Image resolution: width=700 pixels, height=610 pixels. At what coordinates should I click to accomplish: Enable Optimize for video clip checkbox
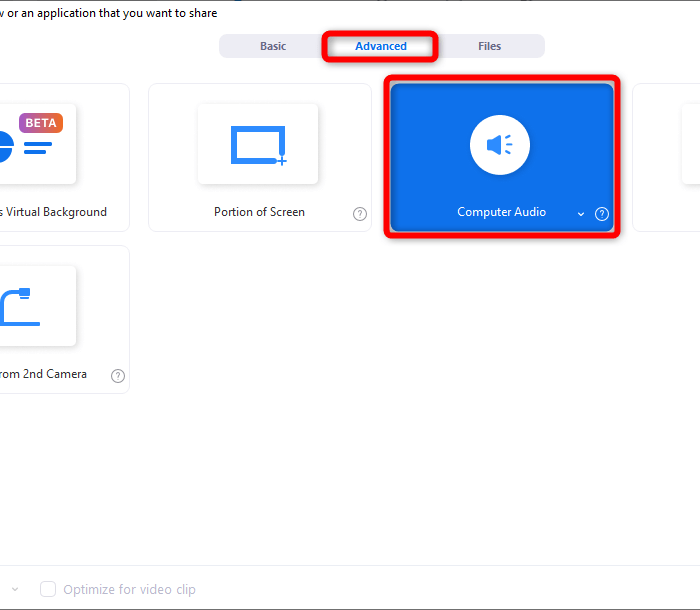48,589
